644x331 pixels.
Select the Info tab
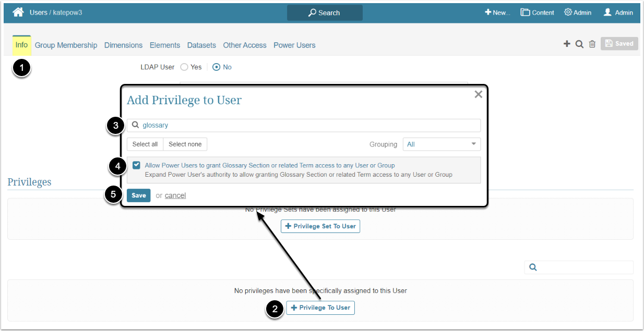pos(21,45)
